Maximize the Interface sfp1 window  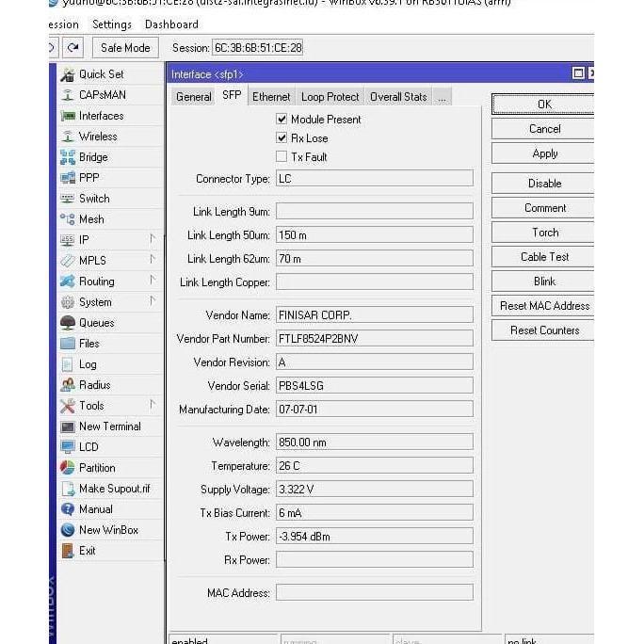(578, 73)
